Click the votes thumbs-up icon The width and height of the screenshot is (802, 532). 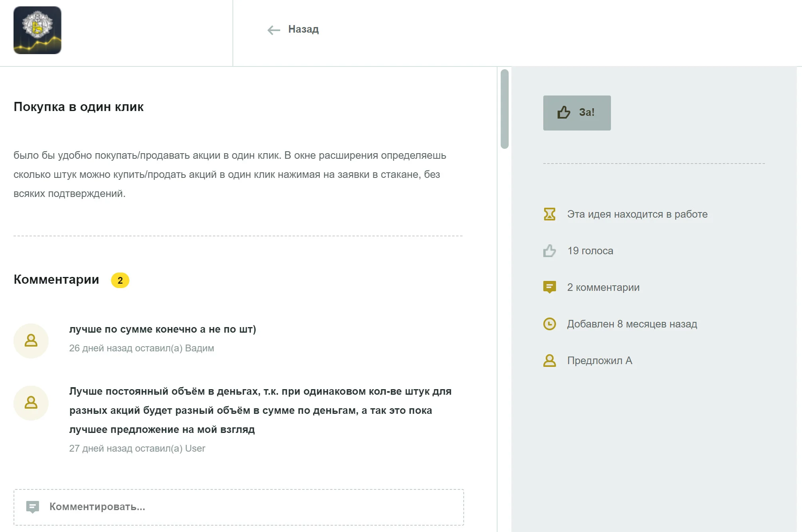tap(549, 251)
